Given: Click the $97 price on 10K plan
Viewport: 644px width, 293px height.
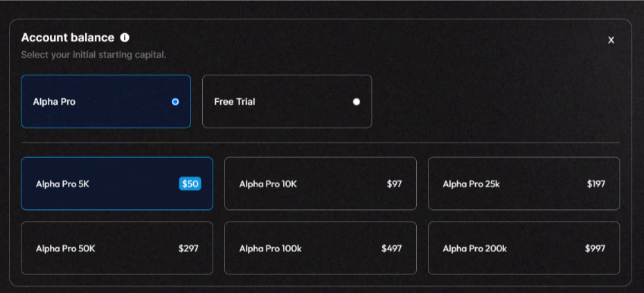Looking at the screenshot, I should [x=394, y=184].
